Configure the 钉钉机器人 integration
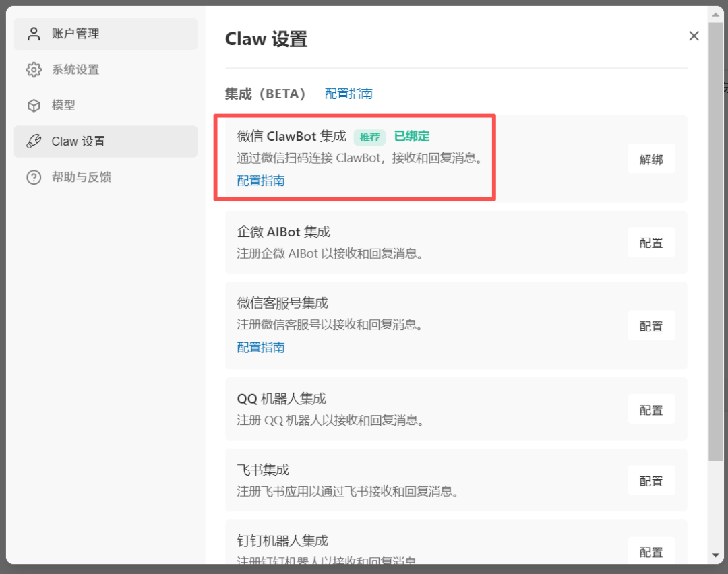Image resolution: width=728 pixels, height=574 pixels. 651,552
